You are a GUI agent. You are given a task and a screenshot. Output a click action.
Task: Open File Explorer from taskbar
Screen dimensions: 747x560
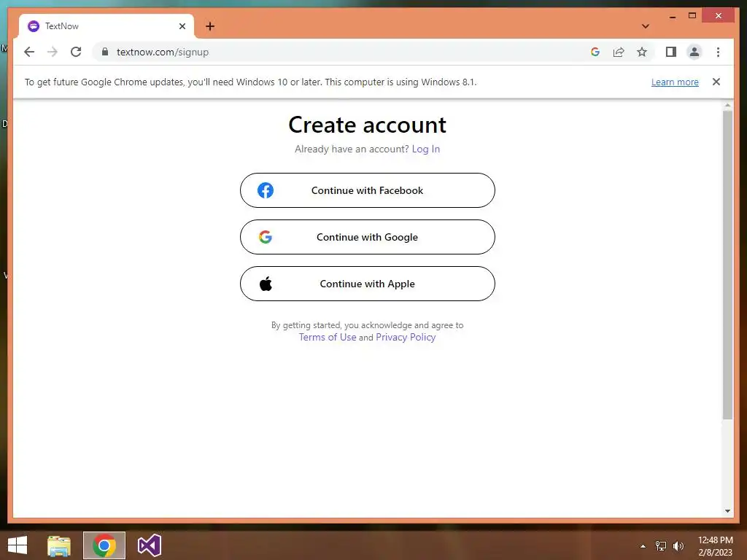click(59, 545)
